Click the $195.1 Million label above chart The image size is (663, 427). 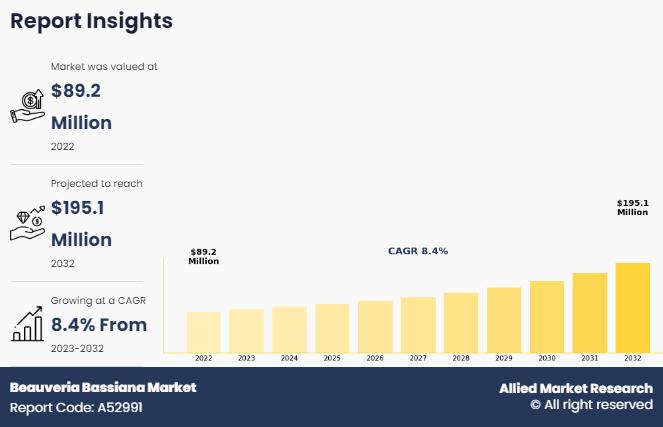pos(632,207)
